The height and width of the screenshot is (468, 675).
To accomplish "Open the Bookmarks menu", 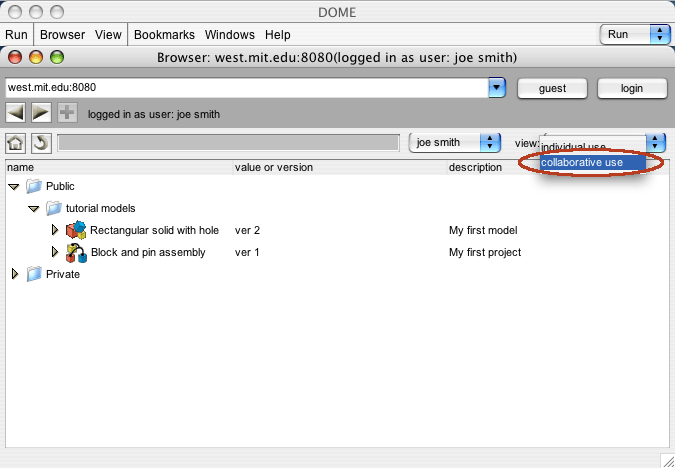I will pyautogui.click(x=164, y=34).
